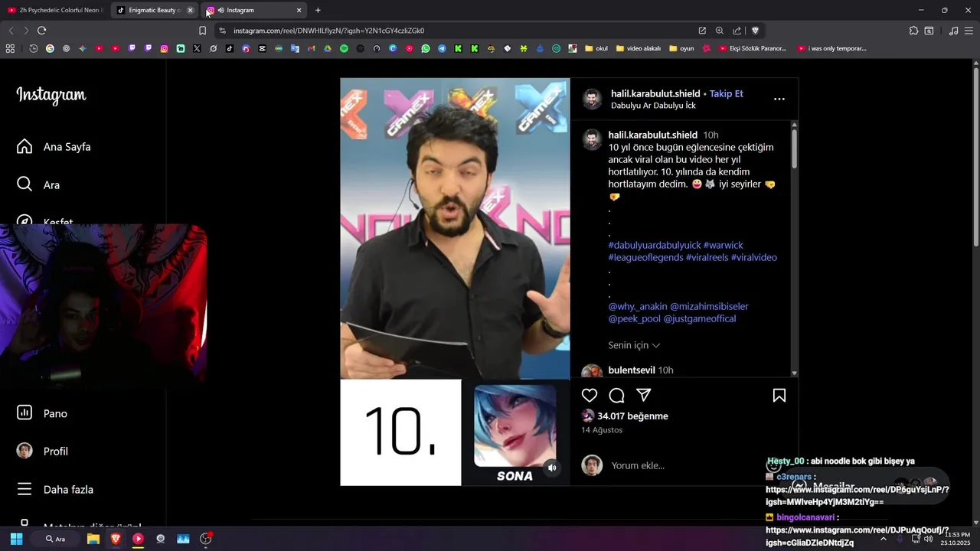Open the Gmail bookmark icon
The image size is (980, 551).
(311, 48)
